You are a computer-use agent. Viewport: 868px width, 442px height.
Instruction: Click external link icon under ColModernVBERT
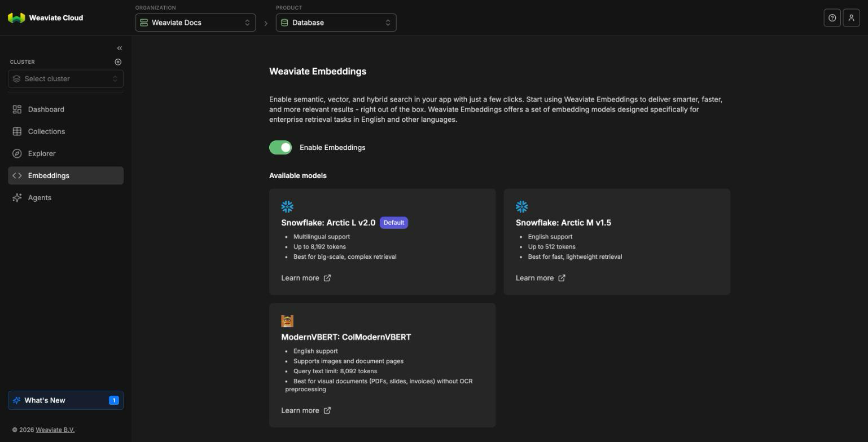pyautogui.click(x=327, y=410)
